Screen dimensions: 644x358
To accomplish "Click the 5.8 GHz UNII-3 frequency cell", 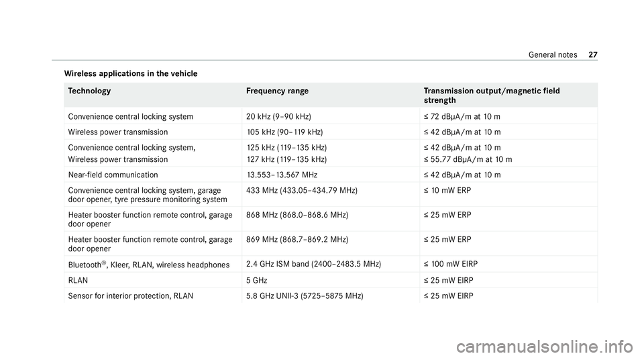I will pyautogui.click(x=305, y=296).
